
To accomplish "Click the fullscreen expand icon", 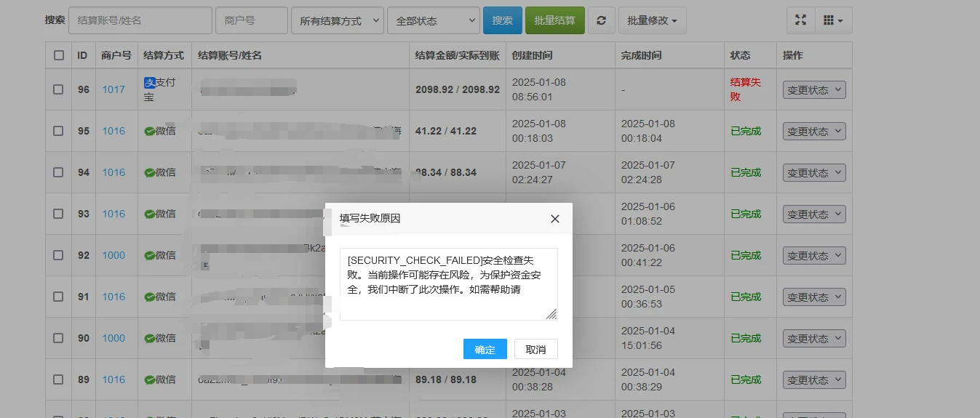I will coord(800,20).
